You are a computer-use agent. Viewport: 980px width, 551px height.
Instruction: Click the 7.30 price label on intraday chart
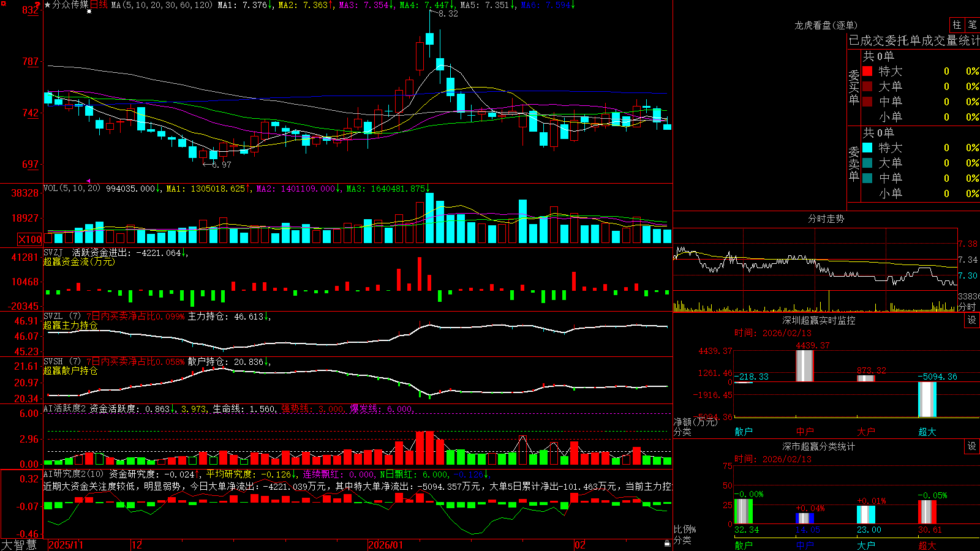coord(968,275)
